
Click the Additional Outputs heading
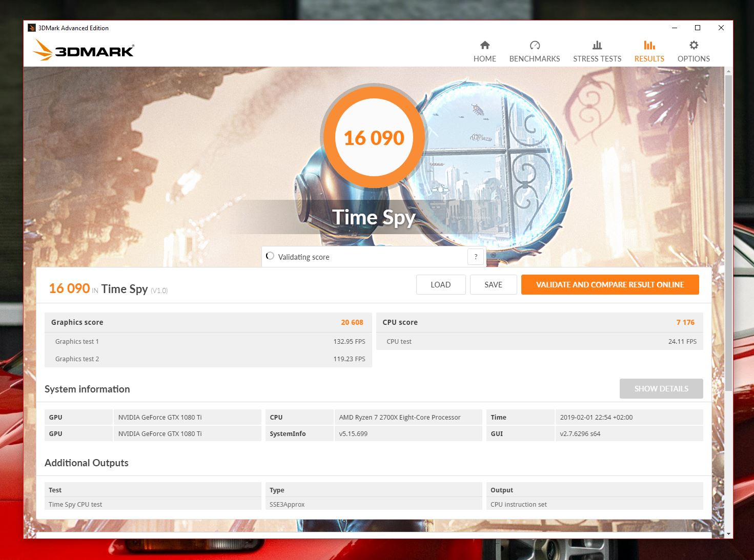point(87,463)
